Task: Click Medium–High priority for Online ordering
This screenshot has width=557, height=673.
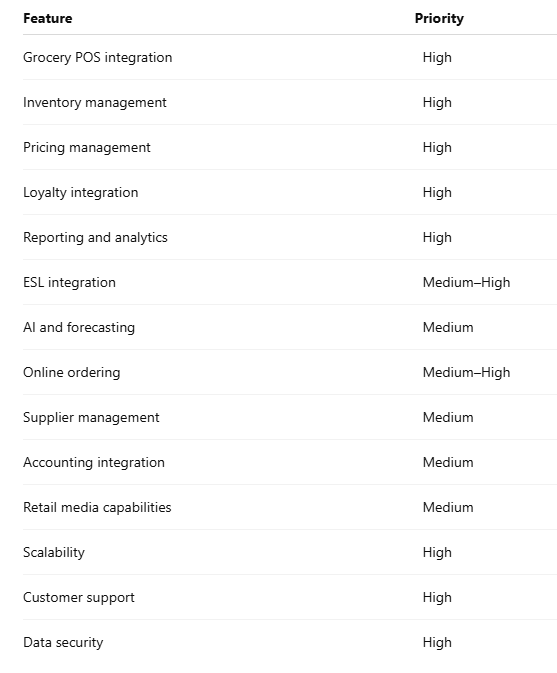Action: (466, 373)
